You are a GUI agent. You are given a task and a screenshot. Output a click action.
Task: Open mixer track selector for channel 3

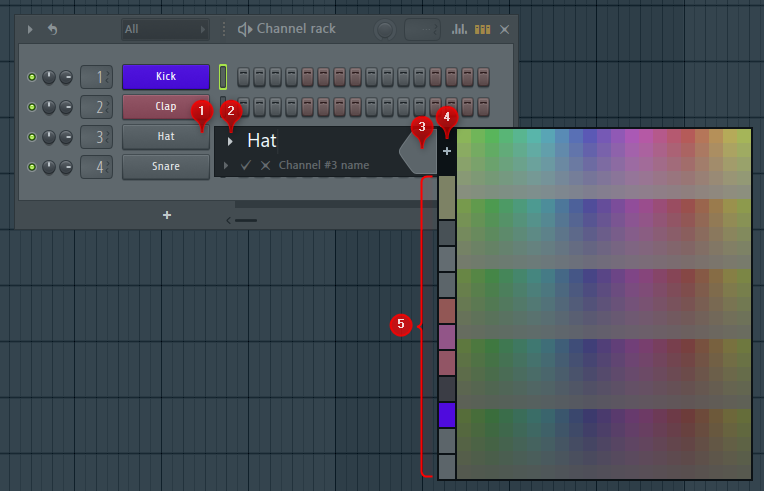pyautogui.click(x=96, y=137)
